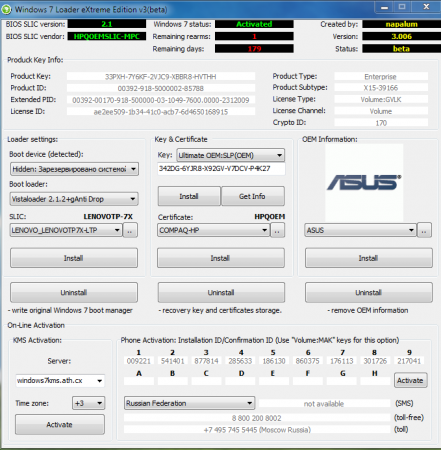
Task: Browse for OEM info with '..' button
Action: pyautogui.click(x=424, y=230)
